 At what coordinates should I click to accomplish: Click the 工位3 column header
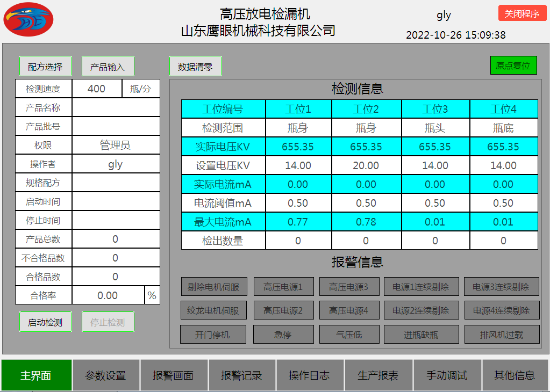pos(435,109)
